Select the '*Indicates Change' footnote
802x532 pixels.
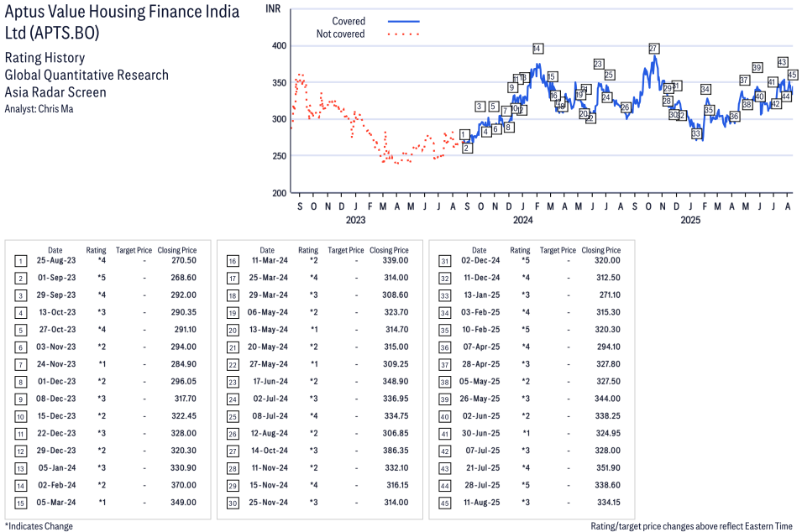39,526
